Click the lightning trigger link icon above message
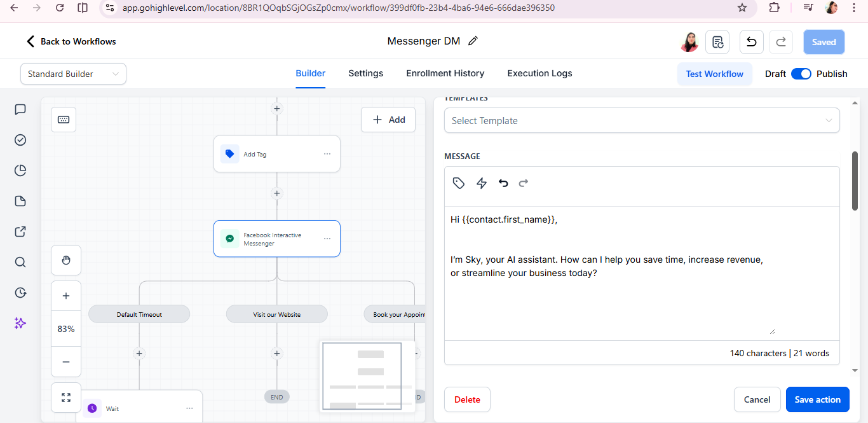 (481, 183)
